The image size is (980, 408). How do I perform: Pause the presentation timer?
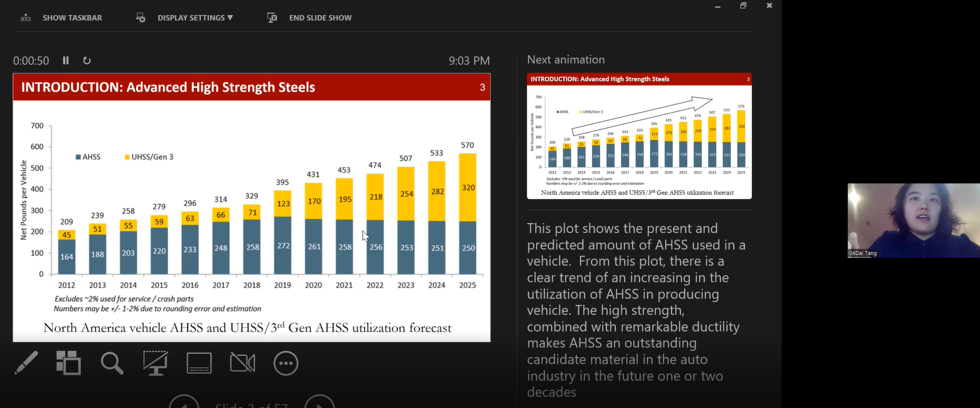click(66, 61)
